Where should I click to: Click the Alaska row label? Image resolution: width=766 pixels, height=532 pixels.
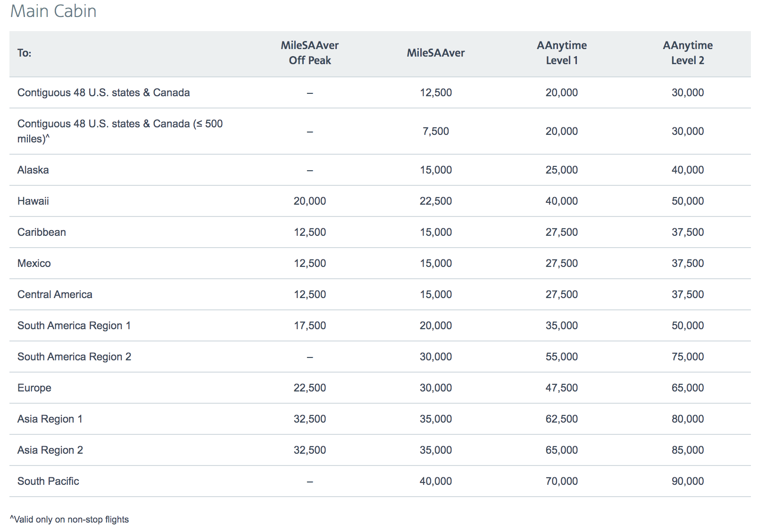[33, 170]
